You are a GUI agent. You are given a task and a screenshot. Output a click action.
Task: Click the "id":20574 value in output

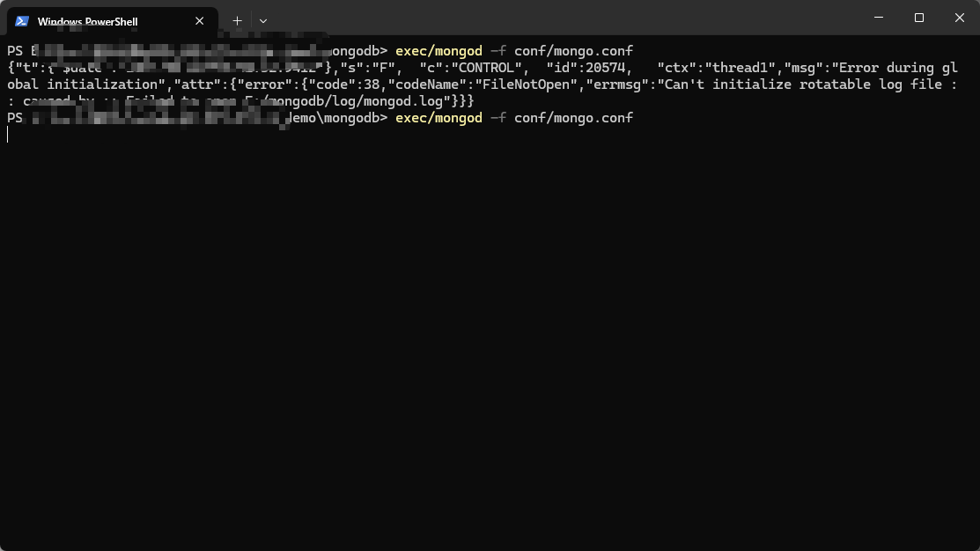[586, 68]
